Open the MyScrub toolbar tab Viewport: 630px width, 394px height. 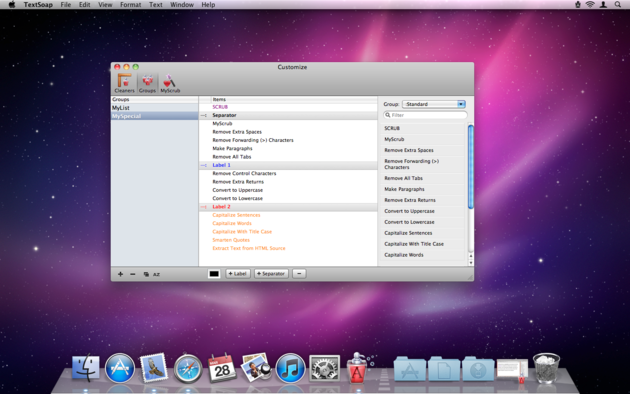tap(170, 83)
